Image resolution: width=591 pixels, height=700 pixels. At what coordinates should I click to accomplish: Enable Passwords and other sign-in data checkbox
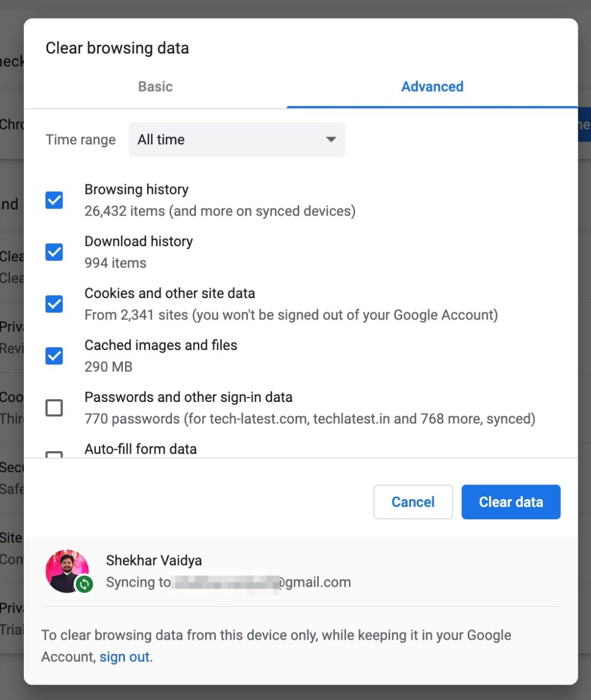click(54, 408)
